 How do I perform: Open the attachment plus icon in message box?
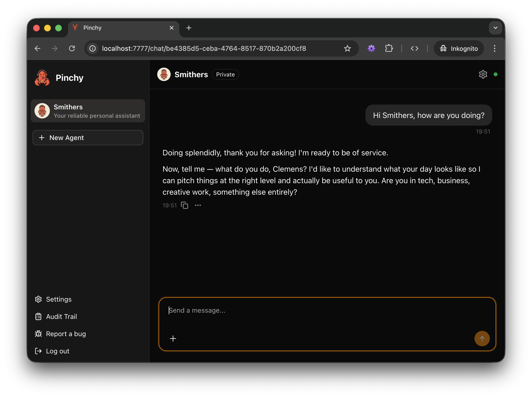173,339
